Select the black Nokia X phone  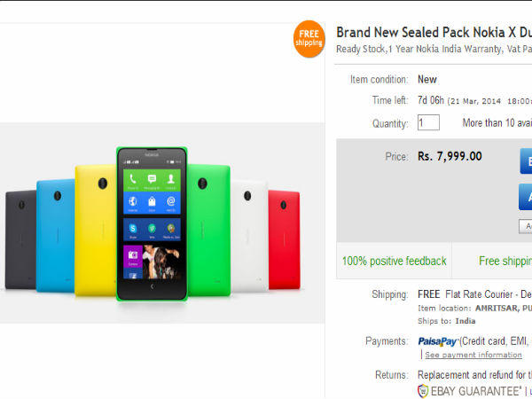click(20, 239)
